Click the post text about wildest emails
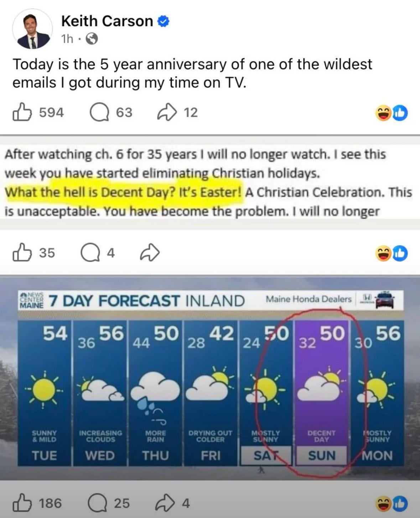 tap(192, 73)
